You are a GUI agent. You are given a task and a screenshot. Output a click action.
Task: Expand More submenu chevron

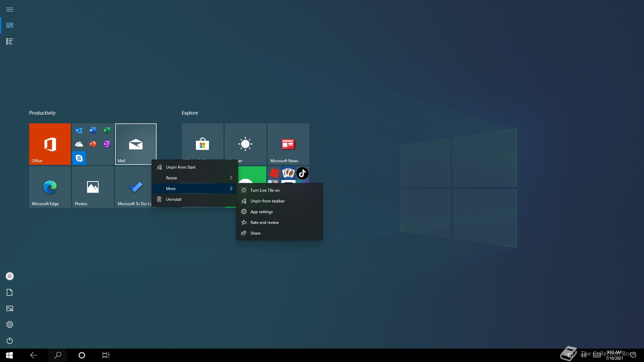(x=231, y=189)
